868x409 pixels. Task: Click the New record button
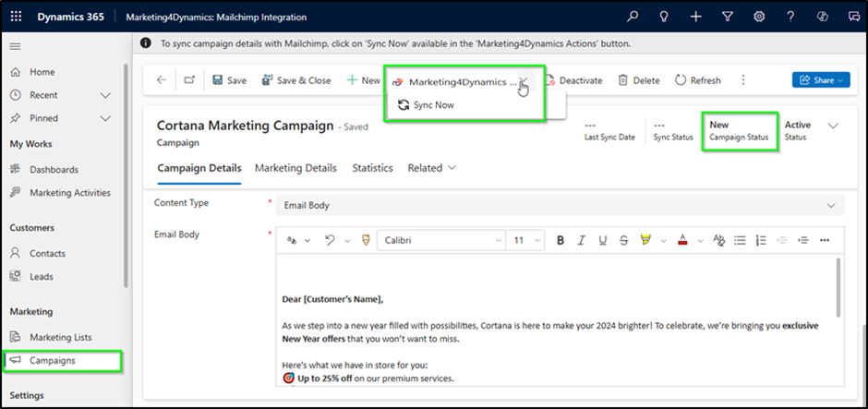click(364, 80)
